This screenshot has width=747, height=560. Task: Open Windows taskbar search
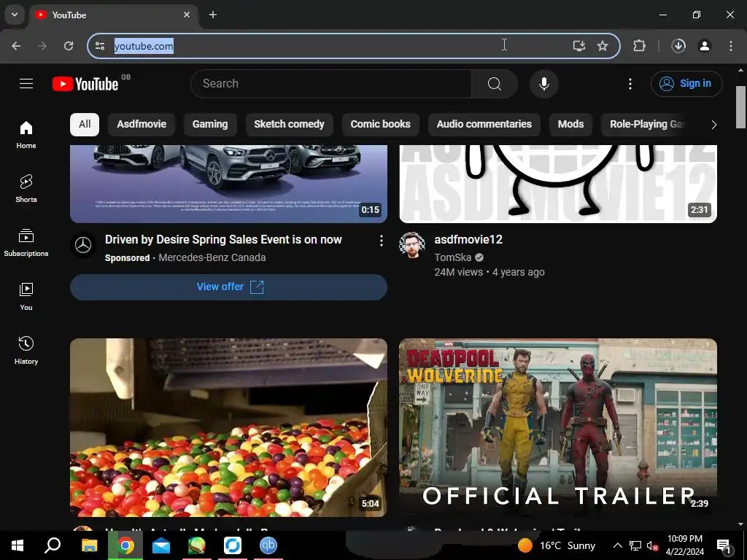coord(53,545)
